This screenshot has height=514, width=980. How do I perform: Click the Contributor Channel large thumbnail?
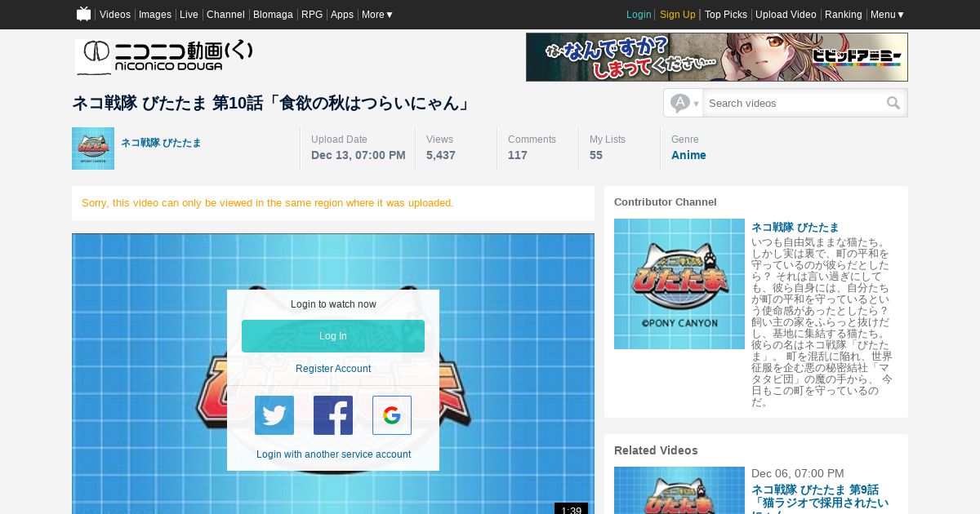pos(679,284)
